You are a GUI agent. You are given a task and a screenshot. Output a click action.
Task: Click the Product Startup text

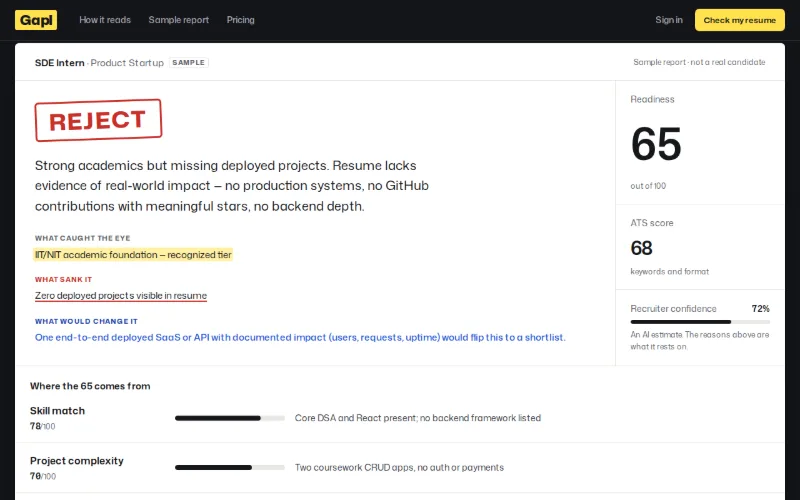127,63
